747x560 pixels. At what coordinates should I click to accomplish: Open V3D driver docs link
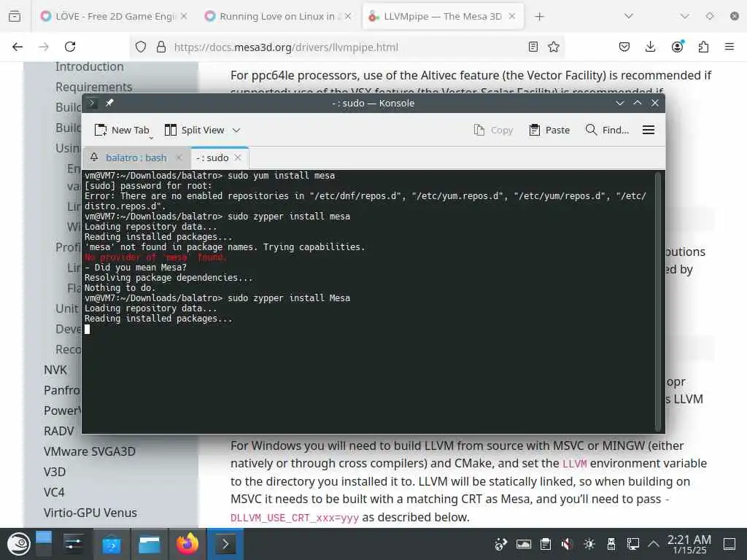click(x=54, y=472)
